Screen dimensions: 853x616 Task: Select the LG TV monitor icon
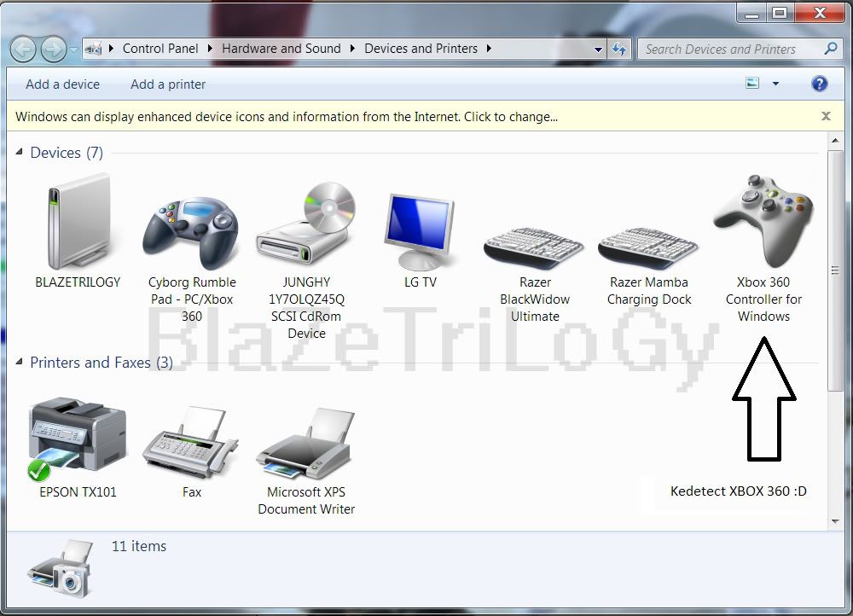(419, 231)
